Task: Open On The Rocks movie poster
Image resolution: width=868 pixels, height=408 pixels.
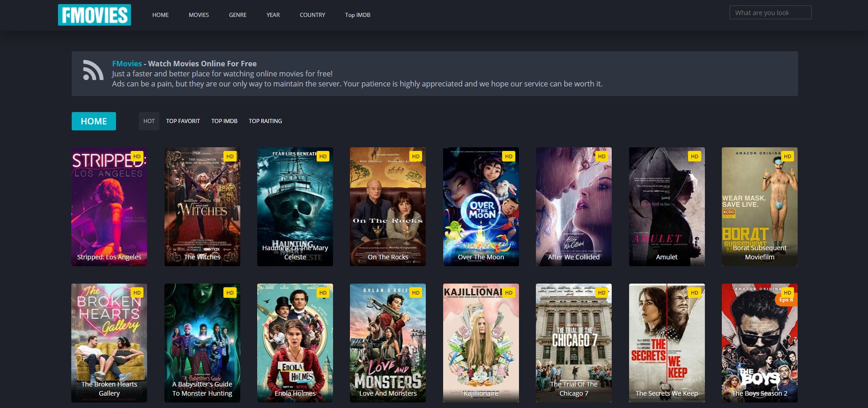Action: (388, 207)
